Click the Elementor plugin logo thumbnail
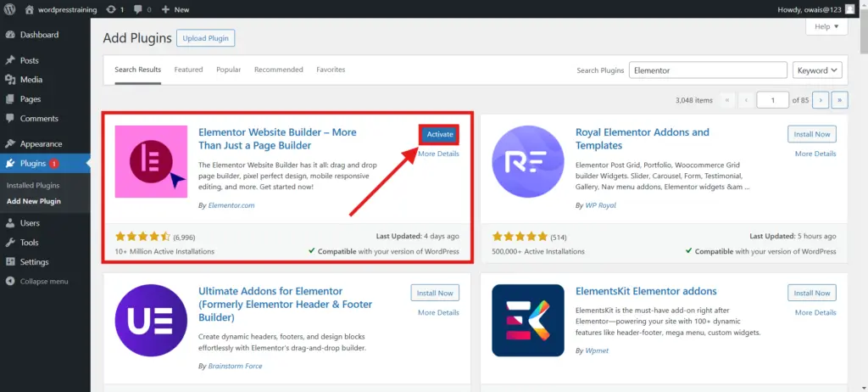The image size is (868, 392). [x=151, y=161]
